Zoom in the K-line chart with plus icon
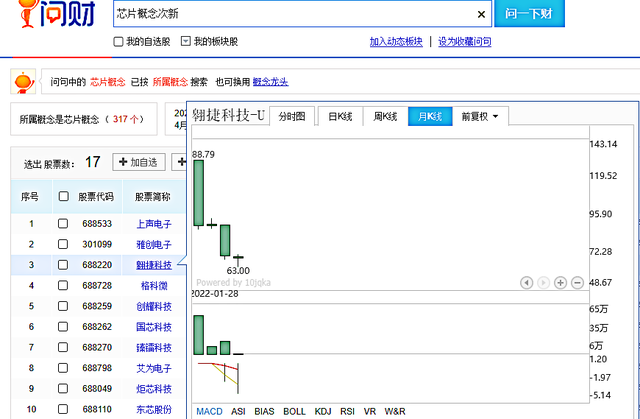Image resolution: width=640 pixels, height=419 pixels. click(x=560, y=282)
